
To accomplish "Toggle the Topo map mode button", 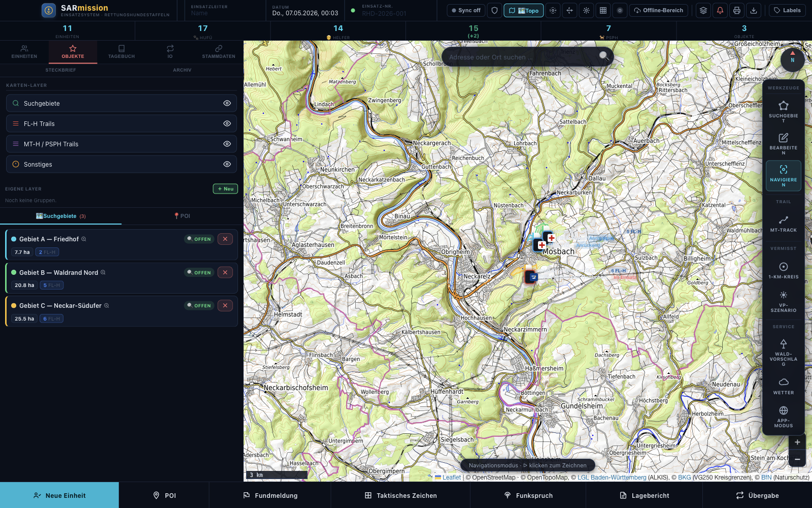I will pyautogui.click(x=523, y=10).
